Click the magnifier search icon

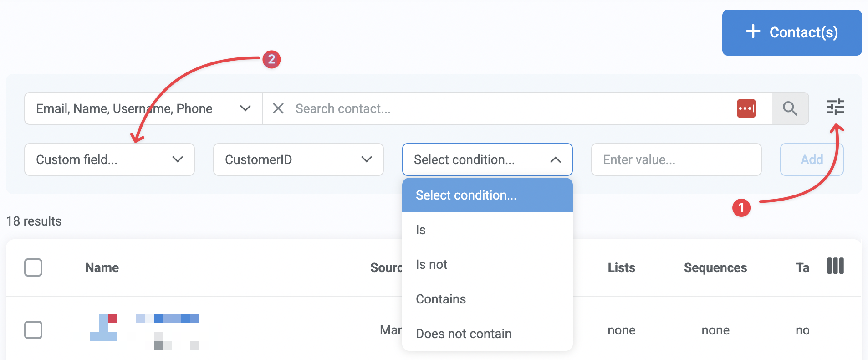(790, 108)
